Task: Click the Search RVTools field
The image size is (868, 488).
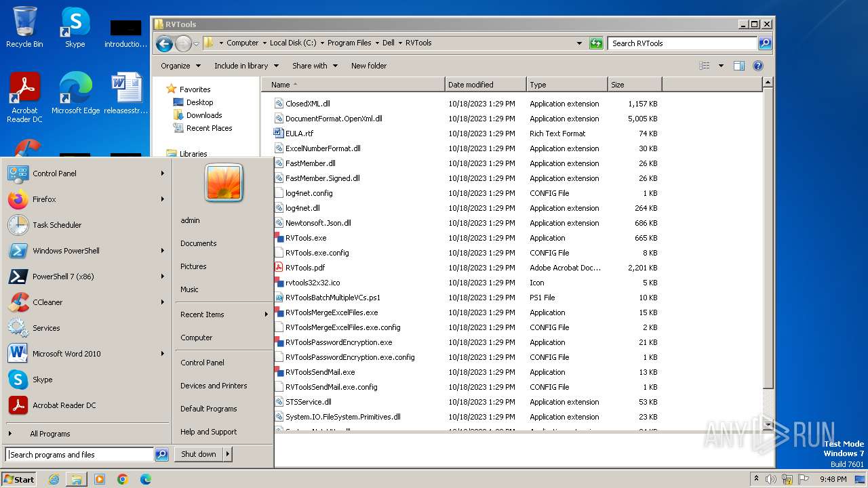Action: click(x=682, y=43)
